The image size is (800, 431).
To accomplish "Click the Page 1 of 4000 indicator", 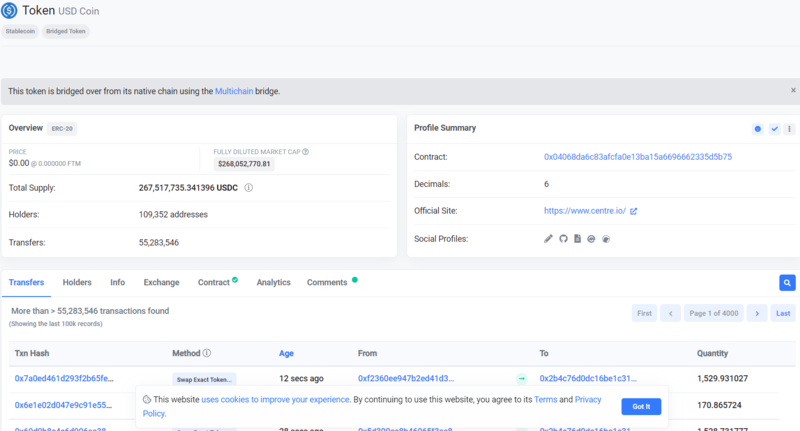I will 714,313.
